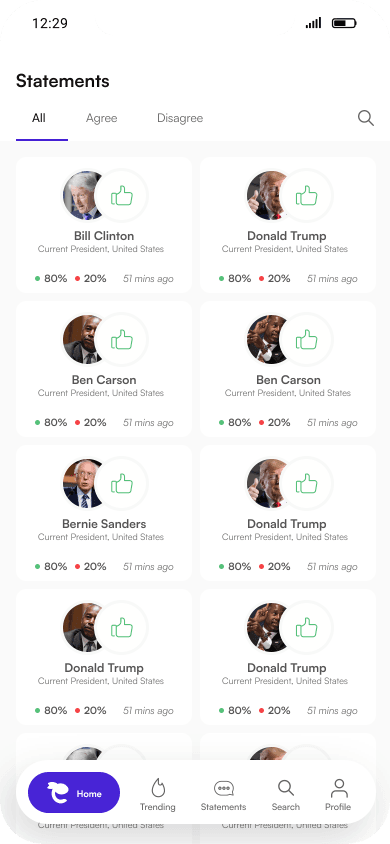This screenshot has width=390, height=844.
Task: Tap thumbs-up icon on Bernie Sanders card
Action: (x=122, y=484)
